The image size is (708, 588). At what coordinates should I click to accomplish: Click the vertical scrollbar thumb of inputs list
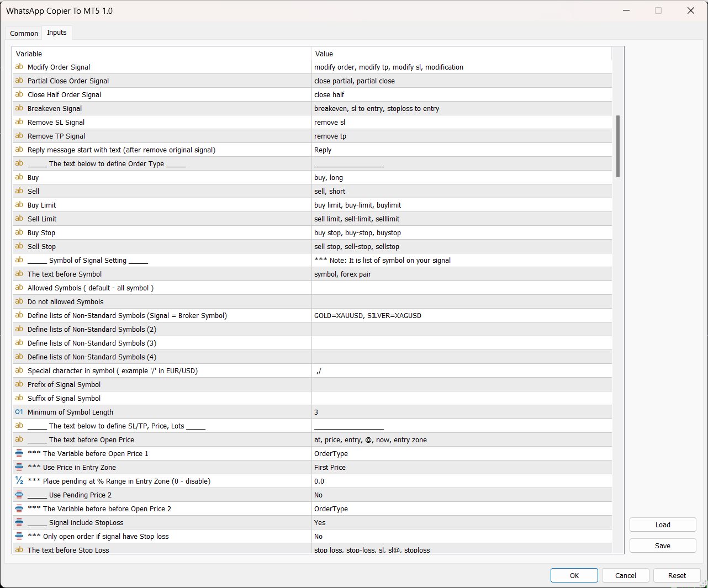(618, 146)
